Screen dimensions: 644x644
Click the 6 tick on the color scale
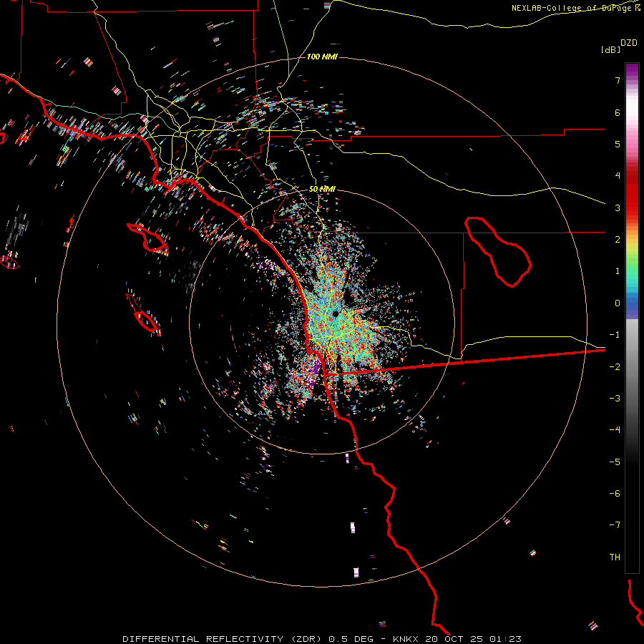tap(618, 112)
